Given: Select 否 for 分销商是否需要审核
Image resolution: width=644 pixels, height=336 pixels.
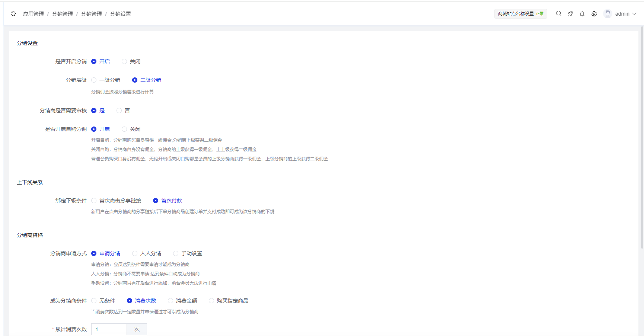Looking at the screenshot, I should [123, 111].
